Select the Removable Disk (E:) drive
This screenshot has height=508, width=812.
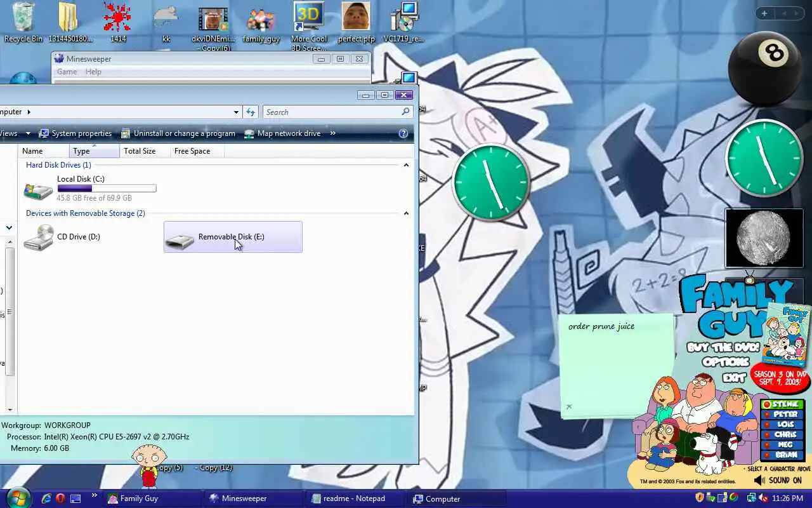point(233,237)
